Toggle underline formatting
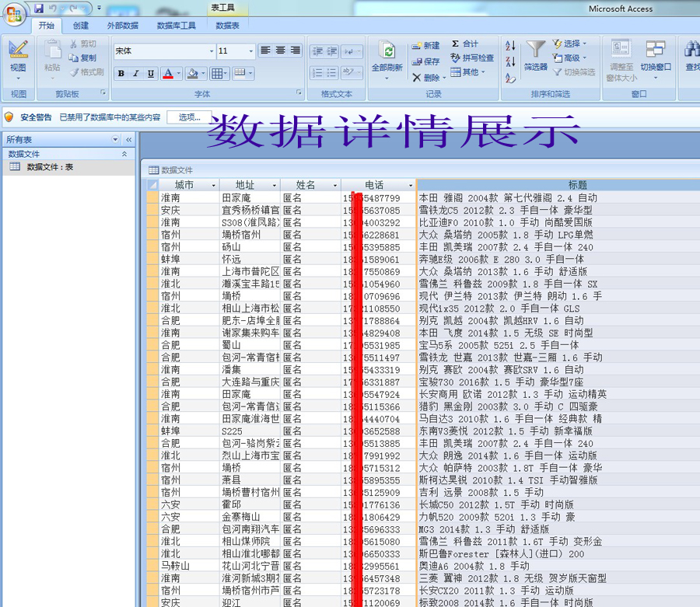 coord(151,74)
